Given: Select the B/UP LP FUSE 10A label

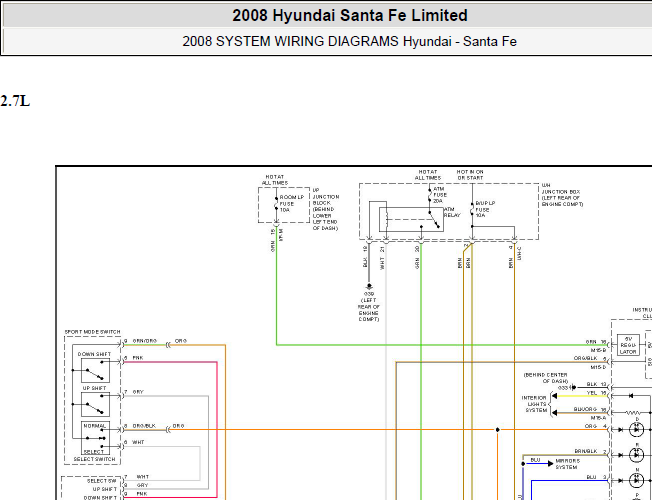Looking at the screenshot, I should coord(485,210).
